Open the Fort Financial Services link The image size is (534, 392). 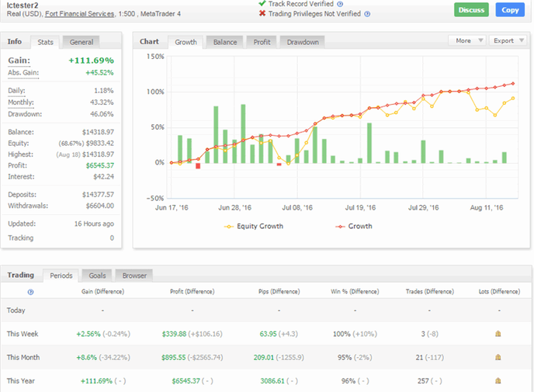click(80, 14)
